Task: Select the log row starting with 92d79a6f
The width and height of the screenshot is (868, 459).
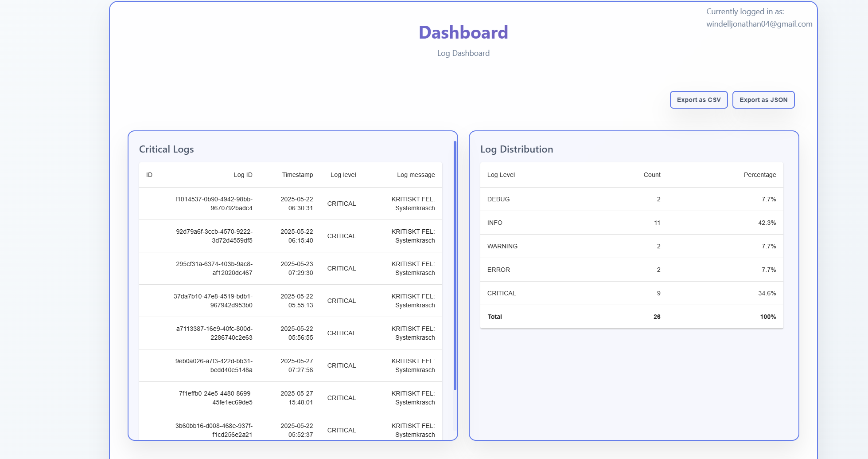Action: tap(290, 235)
